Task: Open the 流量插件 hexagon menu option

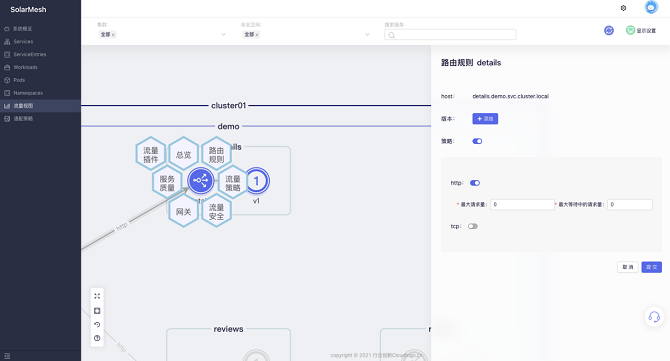Action: 150,154
